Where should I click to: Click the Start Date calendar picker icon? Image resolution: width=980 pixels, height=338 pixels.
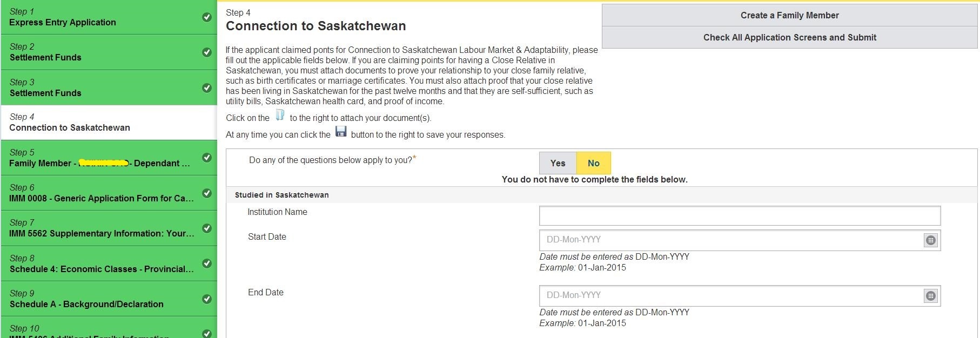pyautogui.click(x=930, y=240)
